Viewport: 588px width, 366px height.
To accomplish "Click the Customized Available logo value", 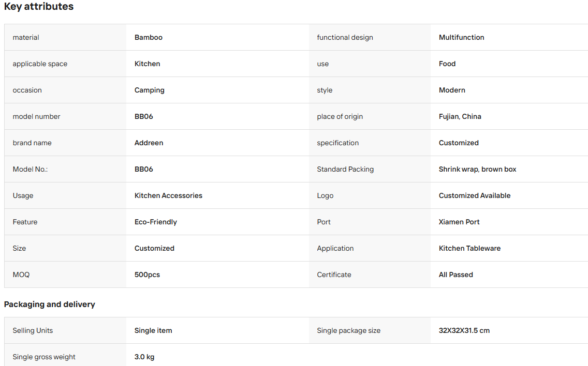I will pos(474,195).
